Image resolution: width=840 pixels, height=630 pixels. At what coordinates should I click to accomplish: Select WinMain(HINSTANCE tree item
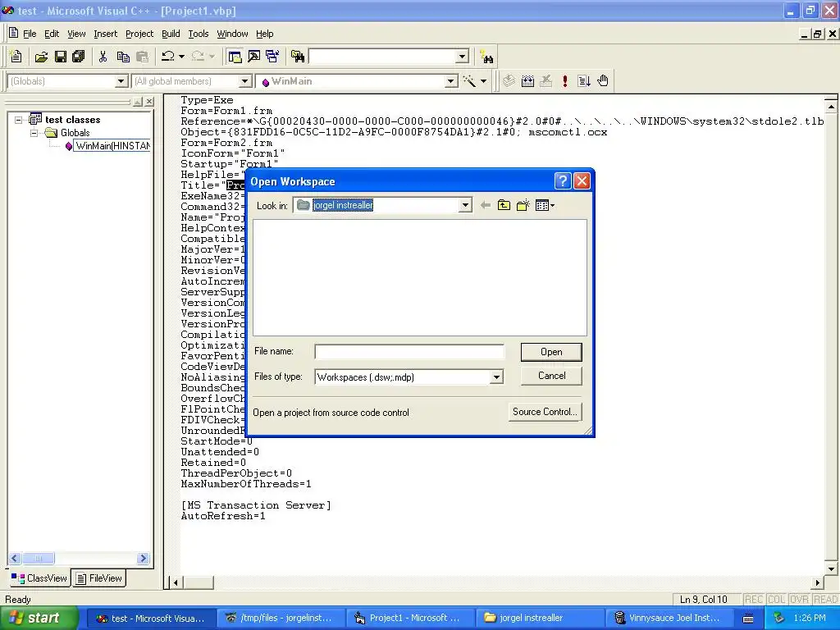pos(112,146)
